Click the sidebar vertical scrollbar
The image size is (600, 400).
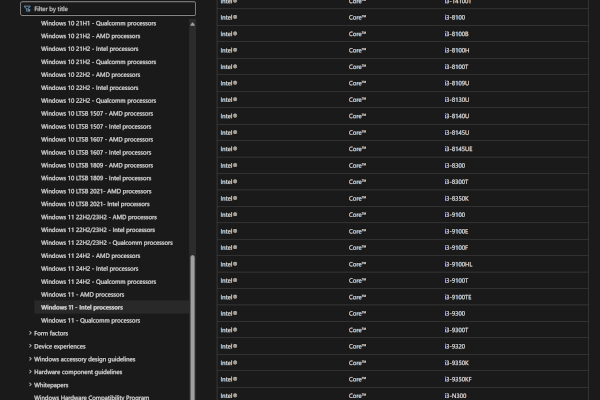coord(193,320)
